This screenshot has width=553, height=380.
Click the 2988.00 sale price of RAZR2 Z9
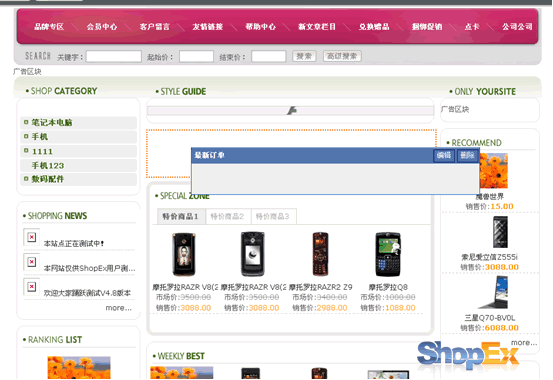332,308
